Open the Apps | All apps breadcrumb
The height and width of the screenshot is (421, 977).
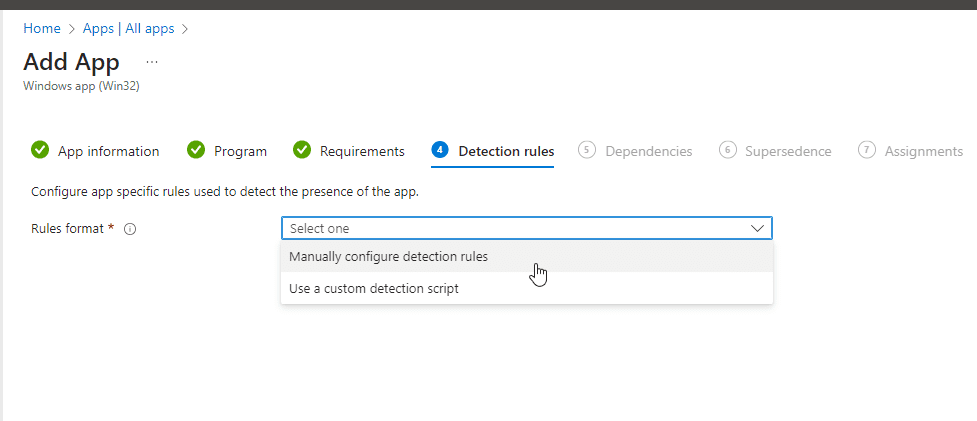tap(128, 29)
